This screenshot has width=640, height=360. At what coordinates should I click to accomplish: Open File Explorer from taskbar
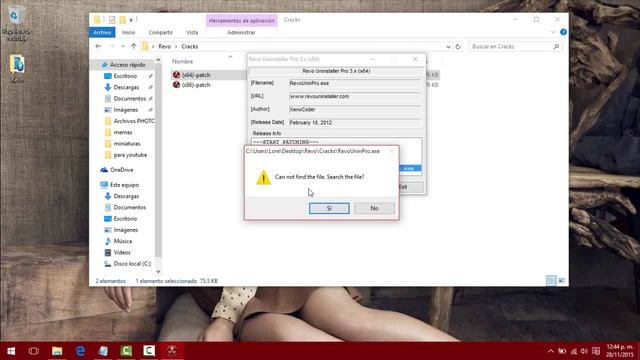(x=57, y=351)
